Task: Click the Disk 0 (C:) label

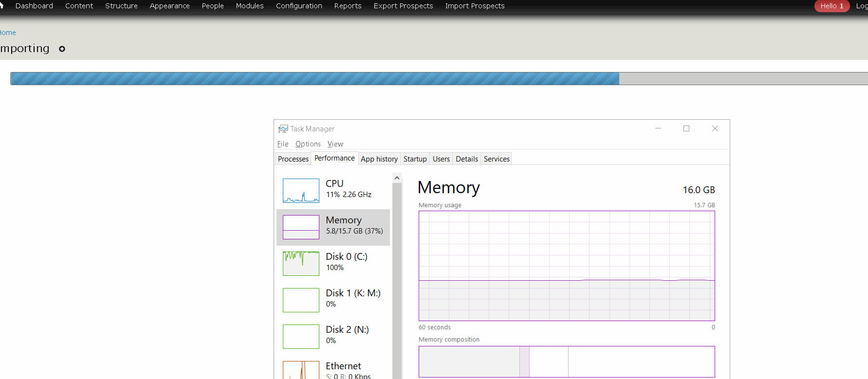Action: [x=347, y=256]
